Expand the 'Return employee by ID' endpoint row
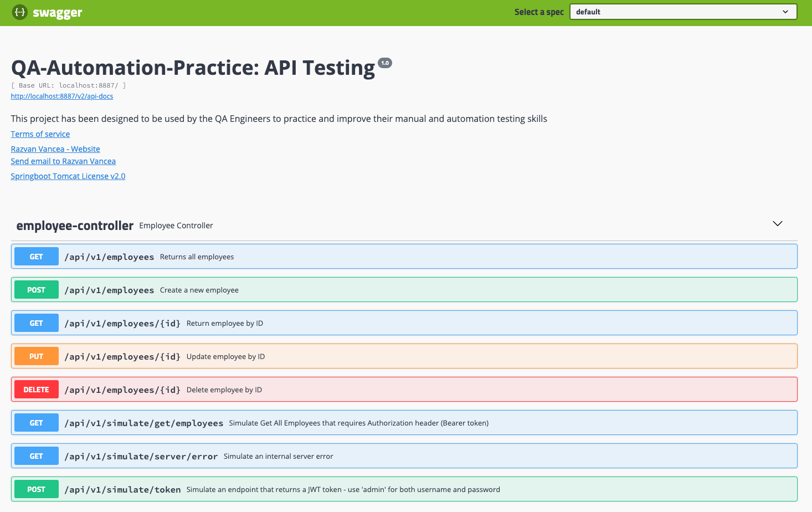Screen dimensions: 812x512 388,322
